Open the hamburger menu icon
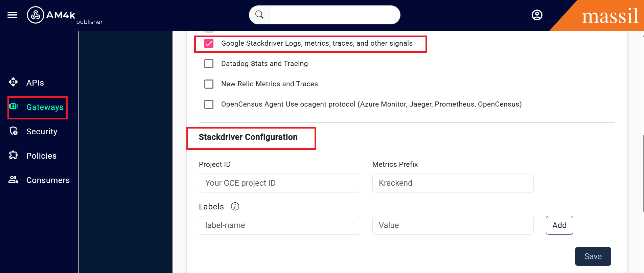The width and height of the screenshot is (644, 273). (x=12, y=15)
